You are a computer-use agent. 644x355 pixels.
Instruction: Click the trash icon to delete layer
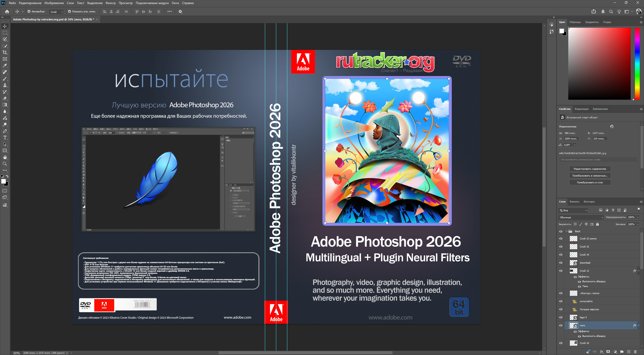click(x=635, y=351)
